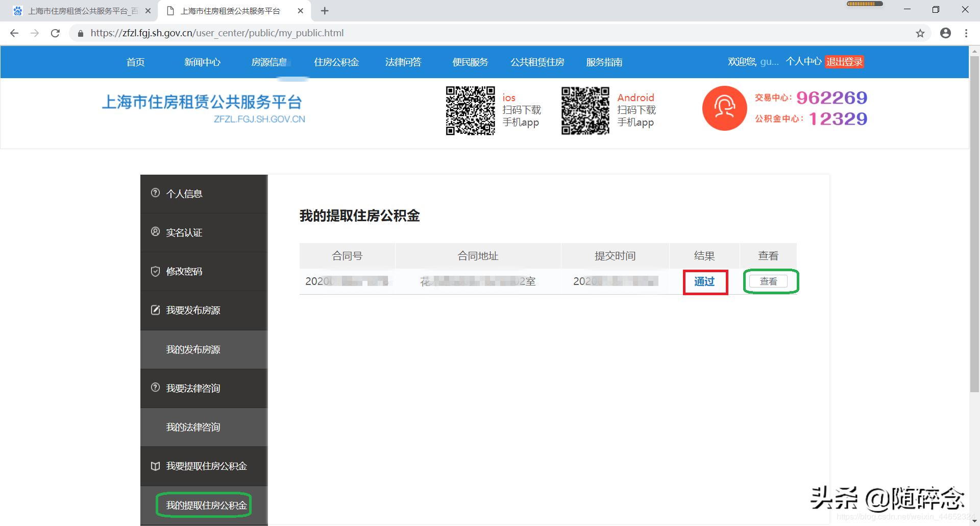Click the browser profile avatar
The image size is (980, 526).
(x=945, y=33)
